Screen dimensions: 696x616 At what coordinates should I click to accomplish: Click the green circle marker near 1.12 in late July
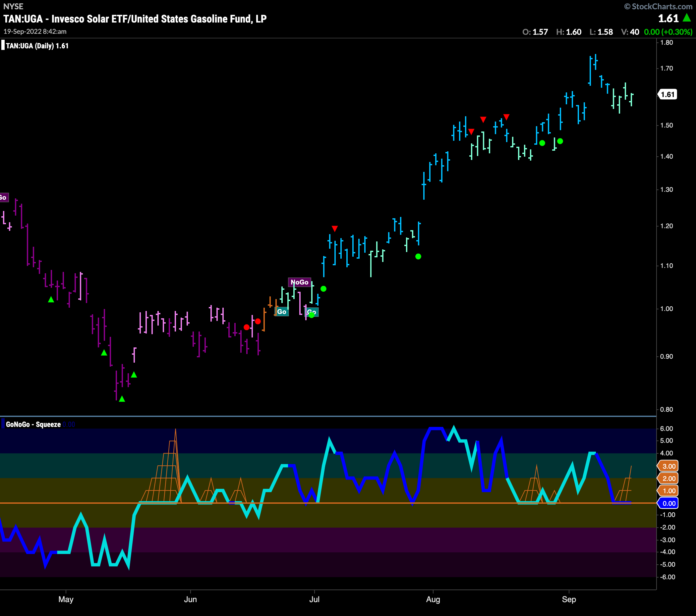(x=418, y=257)
